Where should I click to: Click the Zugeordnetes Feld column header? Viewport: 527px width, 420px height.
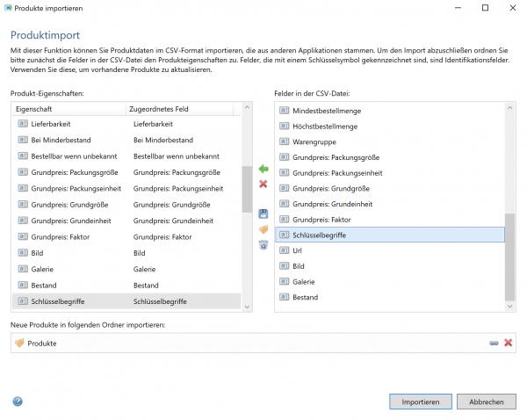pyautogui.click(x=180, y=109)
